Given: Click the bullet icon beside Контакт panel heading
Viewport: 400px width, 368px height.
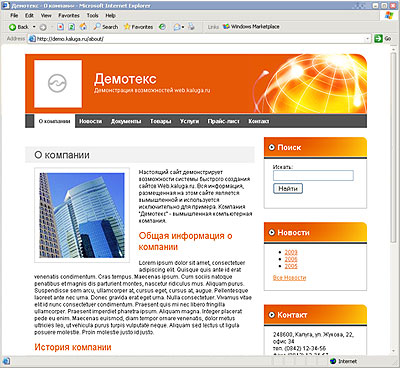Looking at the screenshot, I should 272,315.
